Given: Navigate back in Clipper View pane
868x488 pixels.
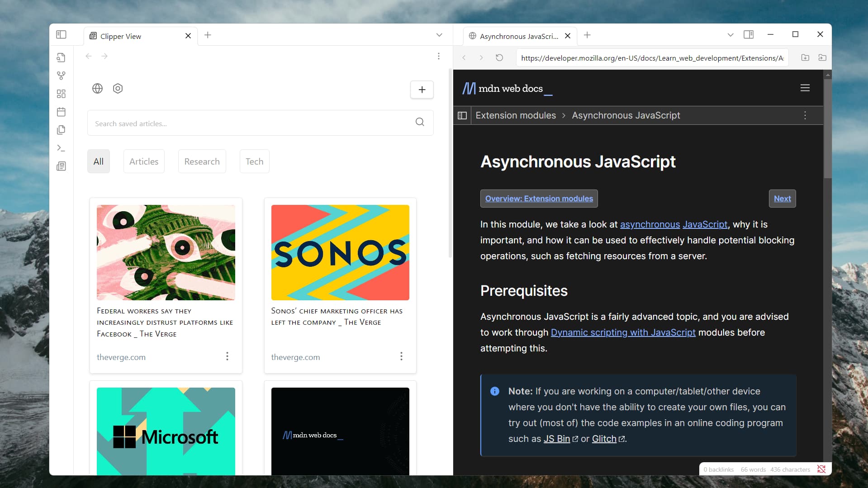Looking at the screenshot, I should pyautogui.click(x=89, y=56).
